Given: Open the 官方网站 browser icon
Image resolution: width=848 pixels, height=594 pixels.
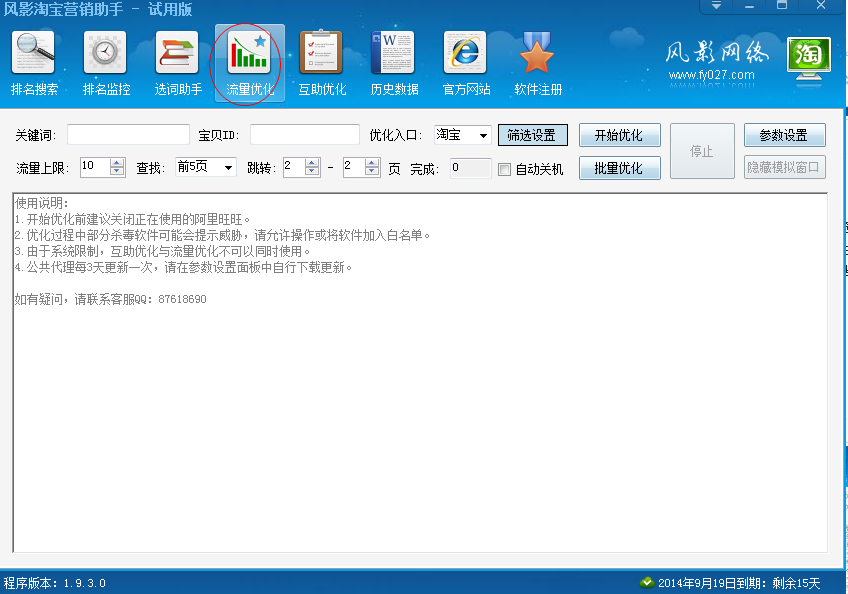Looking at the screenshot, I should pos(465,52).
